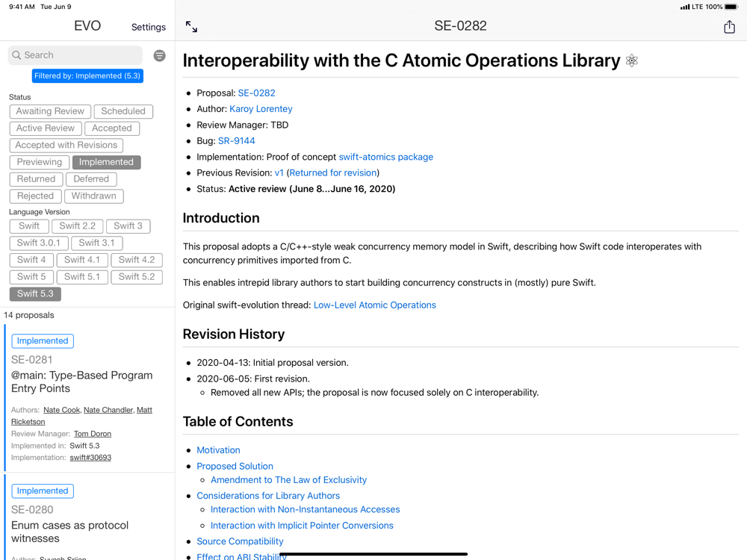Open the SR-9144 bug link
The height and width of the screenshot is (560, 747).
pos(236,140)
